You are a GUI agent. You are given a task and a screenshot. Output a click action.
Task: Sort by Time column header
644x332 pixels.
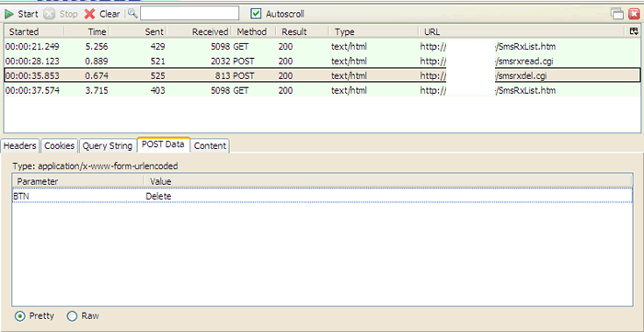pyautogui.click(x=87, y=31)
